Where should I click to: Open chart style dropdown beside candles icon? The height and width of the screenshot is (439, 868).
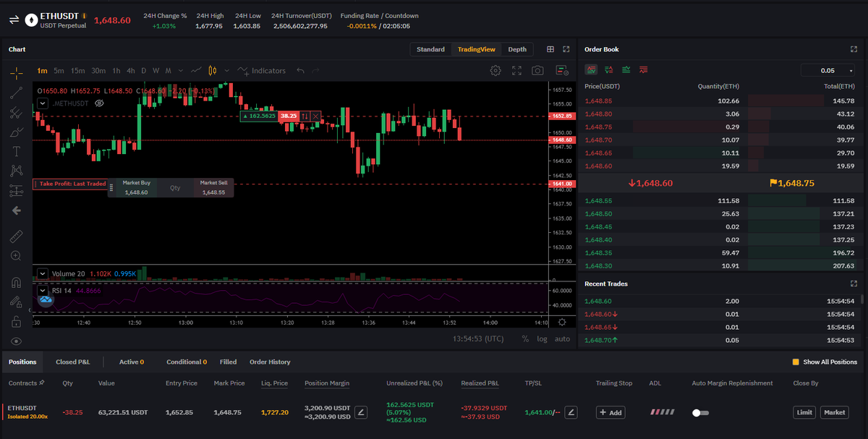(x=226, y=71)
